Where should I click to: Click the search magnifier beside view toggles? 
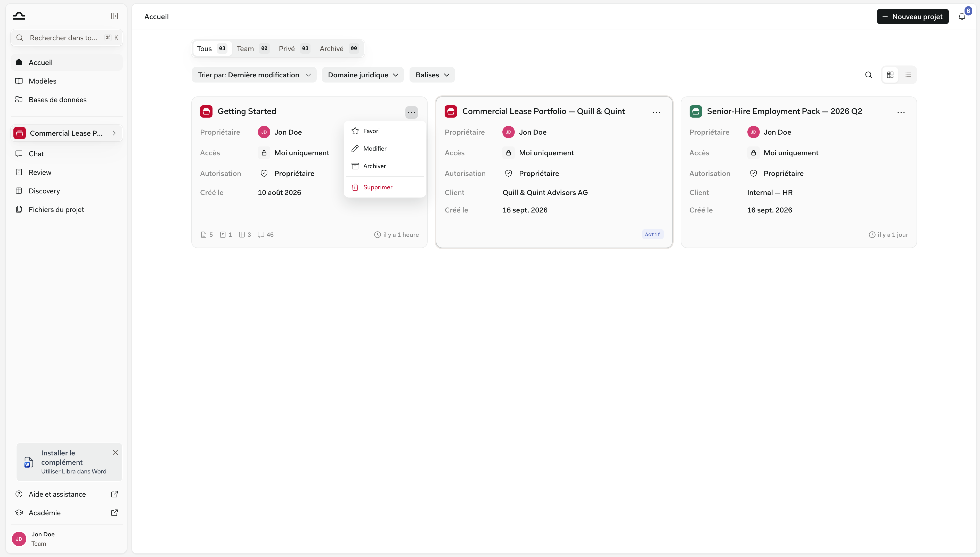coord(868,75)
